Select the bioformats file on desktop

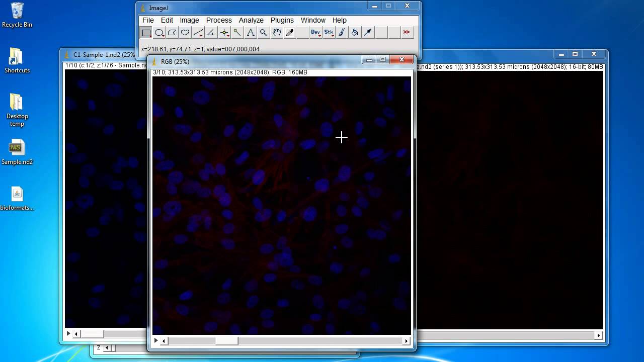tap(17, 198)
